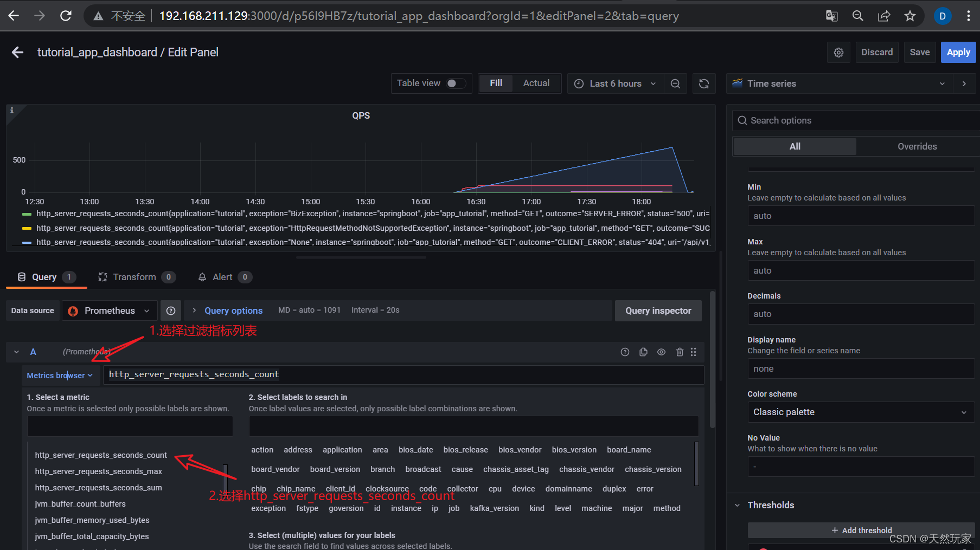The height and width of the screenshot is (550, 980).
Task: Open the data source help icon
Action: [171, 310]
